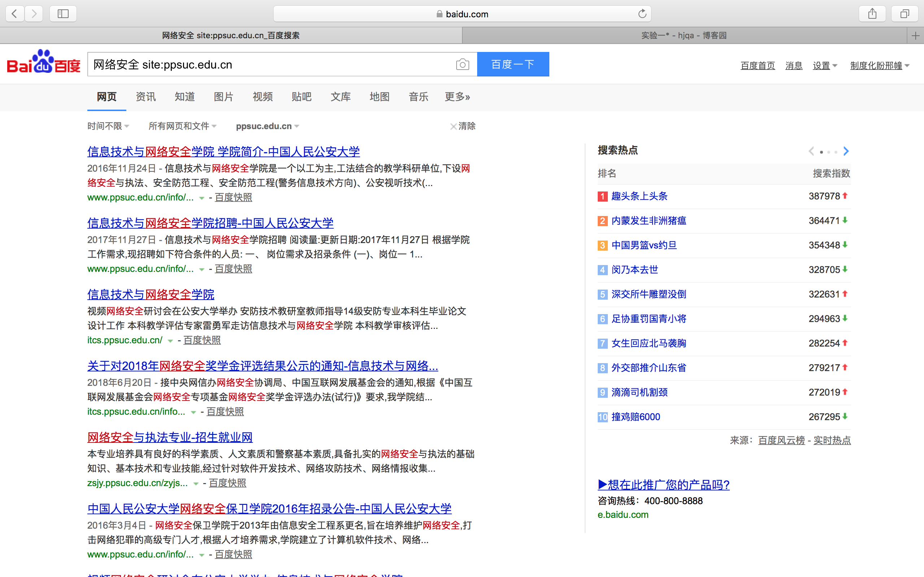
Task: Open hot topic 趣头条上头条
Action: (639, 196)
